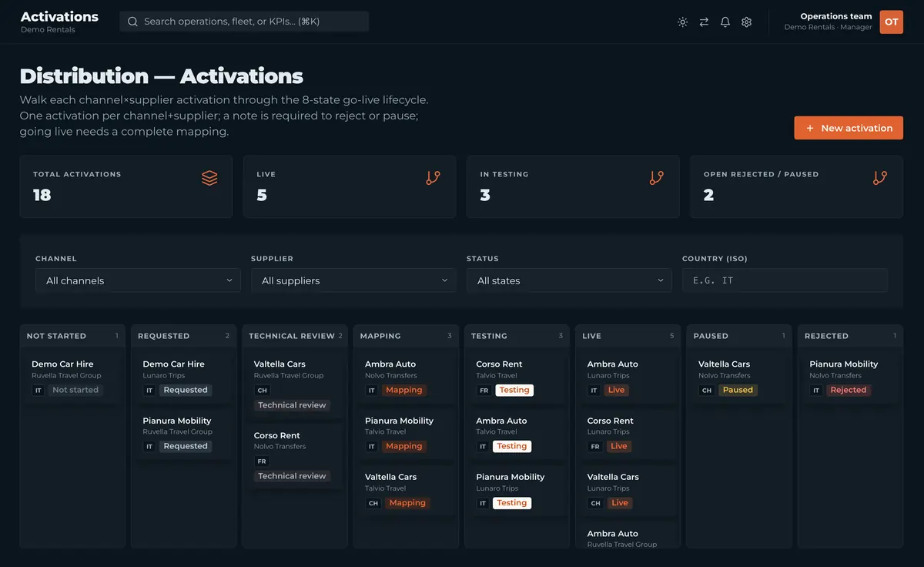This screenshot has height=567, width=924.
Task: Open Ambra Auto Lunaro Trips card in Live
Action: (x=628, y=377)
